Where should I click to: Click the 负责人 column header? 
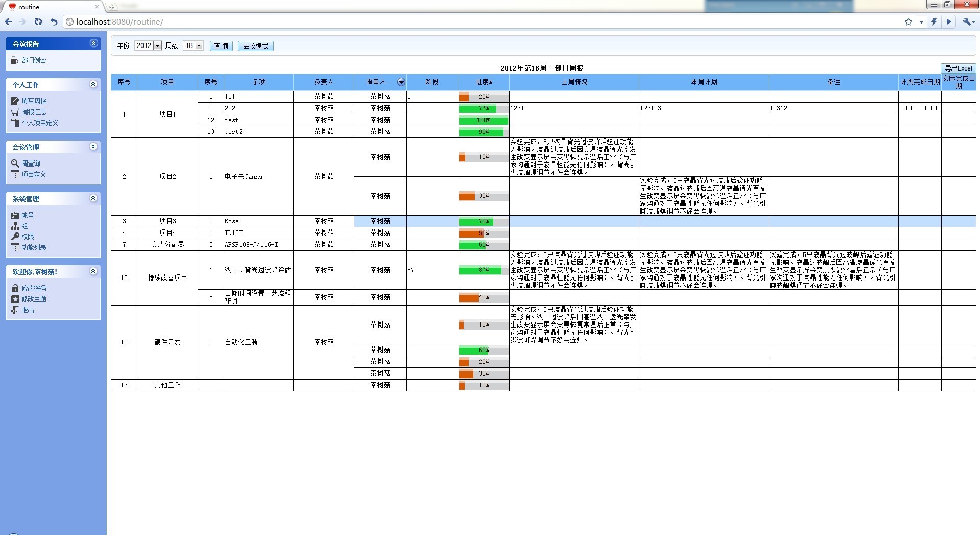324,82
